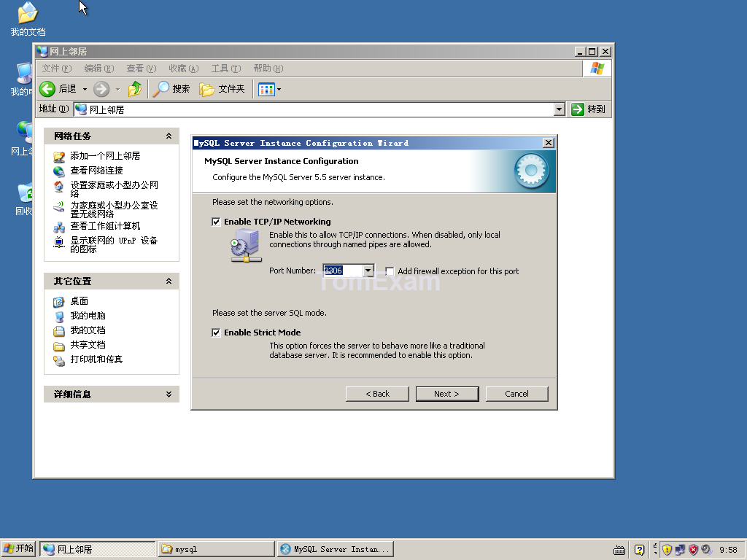This screenshot has width=747, height=560.
Task: Open the 工具(T) menu
Action: coord(226,69)
